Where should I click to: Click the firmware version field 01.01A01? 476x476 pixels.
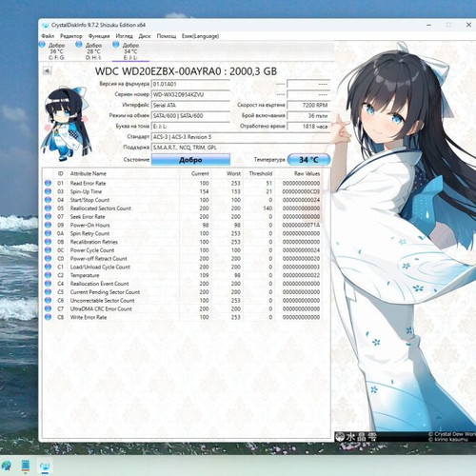[x=190, y=84]
